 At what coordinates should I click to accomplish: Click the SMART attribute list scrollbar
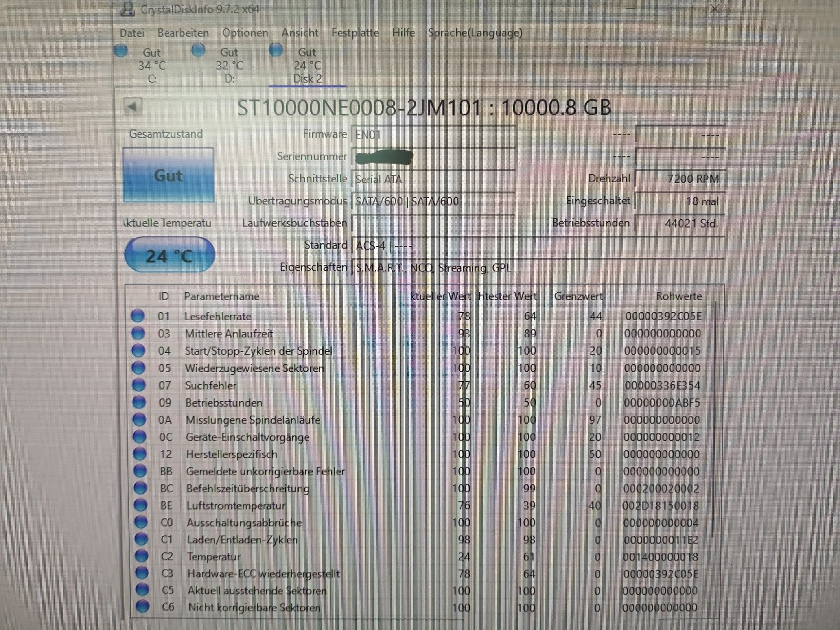point(714,419)
